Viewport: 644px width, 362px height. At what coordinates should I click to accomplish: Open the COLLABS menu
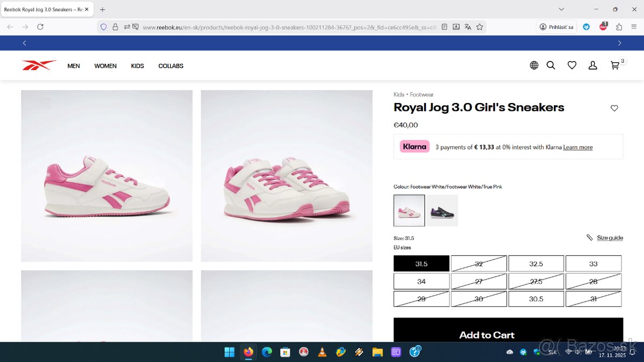[x=171, y=65]
